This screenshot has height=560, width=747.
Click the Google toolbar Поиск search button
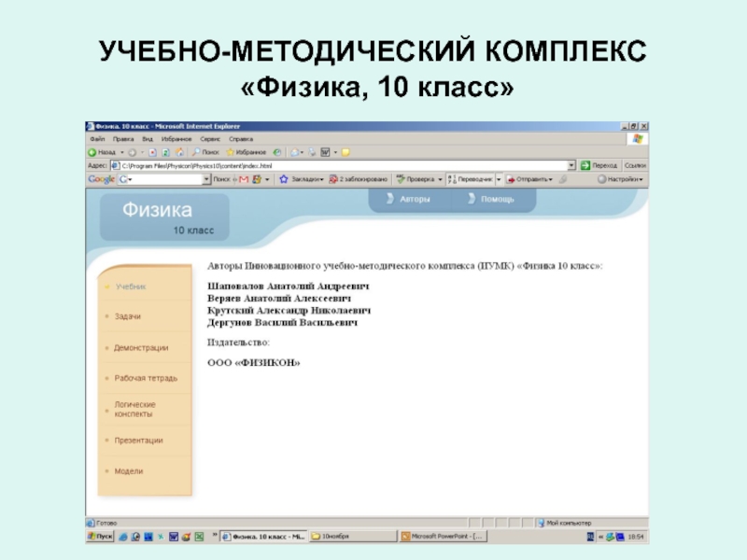pos(221,179)
